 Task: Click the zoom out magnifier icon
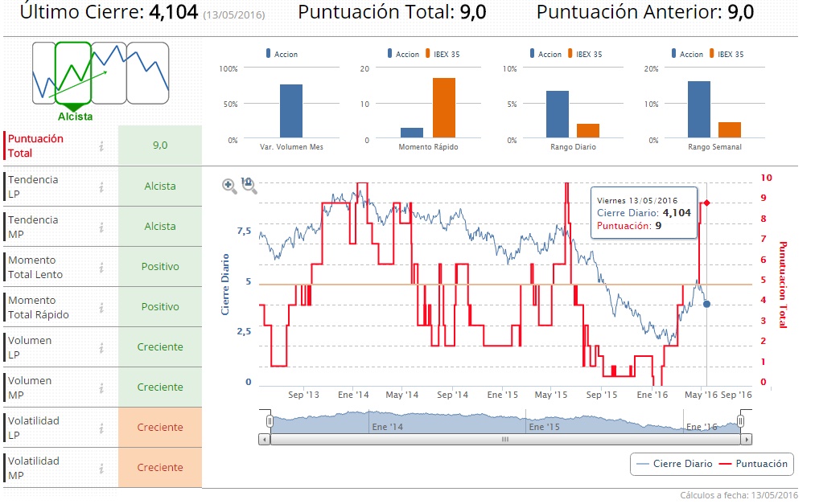point(249,186)
